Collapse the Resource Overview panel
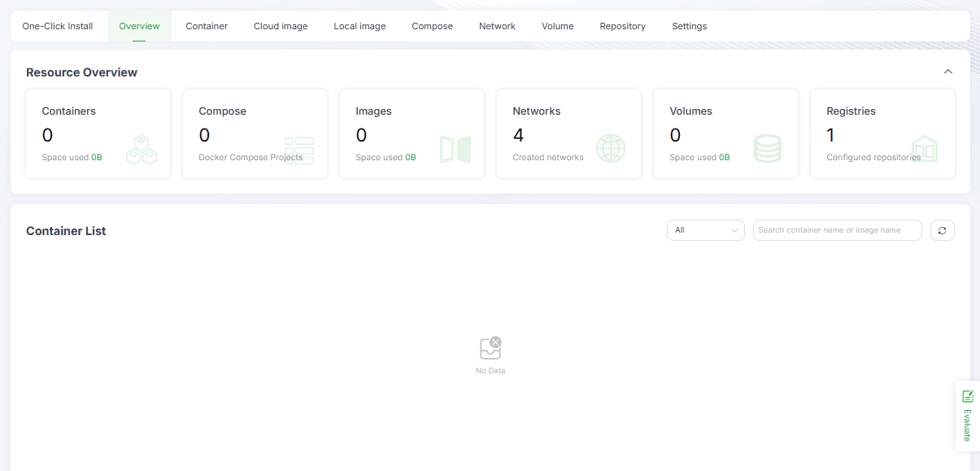Image resolution: width=980 pixels, height=471 pixels. [x=947, y=72]
